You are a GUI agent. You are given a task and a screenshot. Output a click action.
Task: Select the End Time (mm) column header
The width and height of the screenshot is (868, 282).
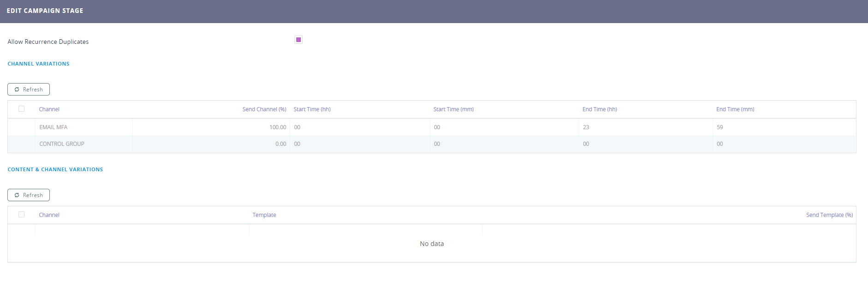click(735, 109)
